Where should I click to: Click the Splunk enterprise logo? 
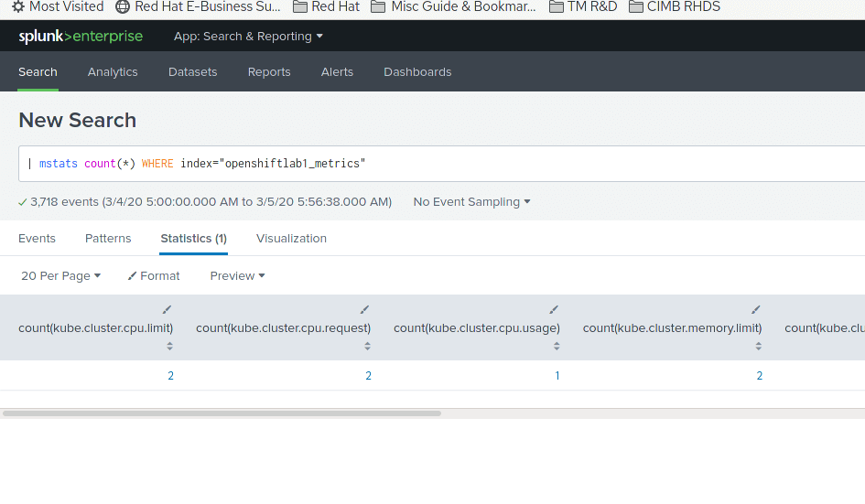pyautogui.click(x=81, y=37)
